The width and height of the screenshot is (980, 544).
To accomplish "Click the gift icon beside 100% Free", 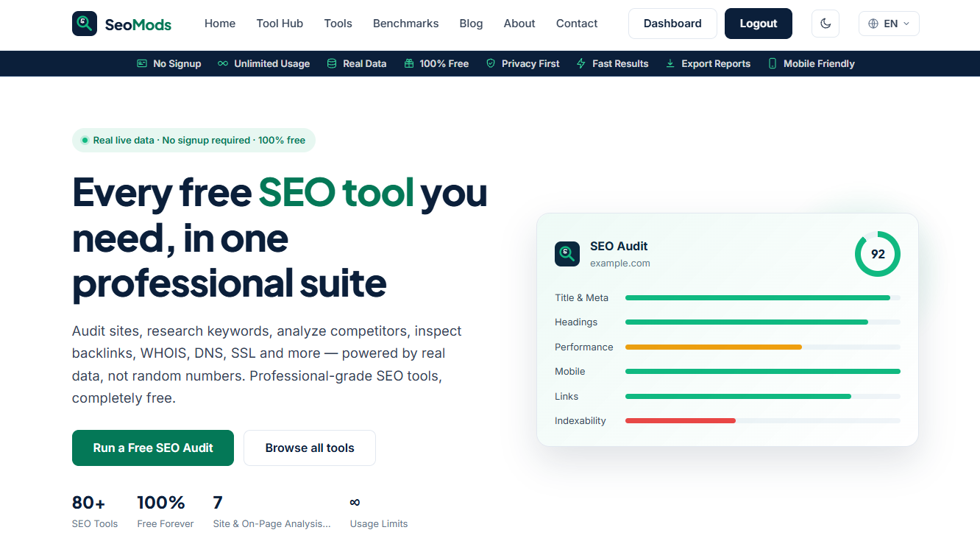I will click(409, 63).
